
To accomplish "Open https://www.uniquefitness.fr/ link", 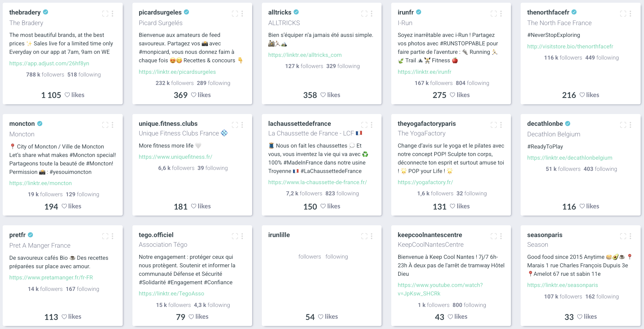I will (x=175, y=157).
